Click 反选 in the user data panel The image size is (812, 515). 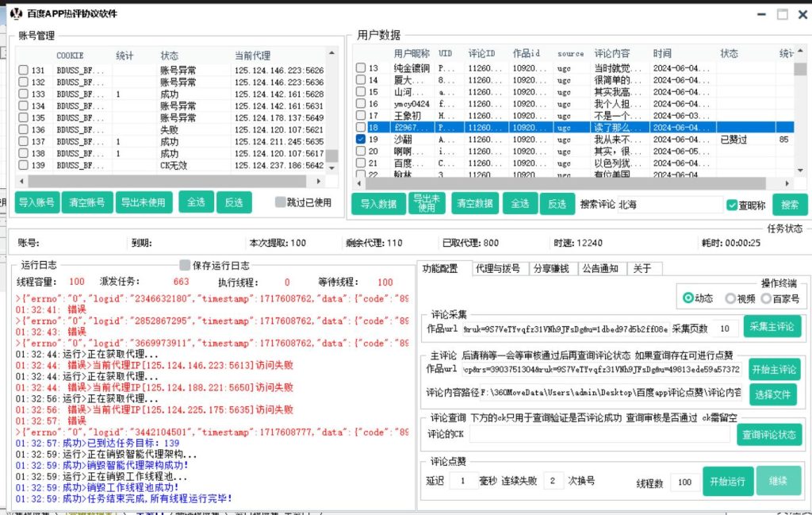point(557,203)
